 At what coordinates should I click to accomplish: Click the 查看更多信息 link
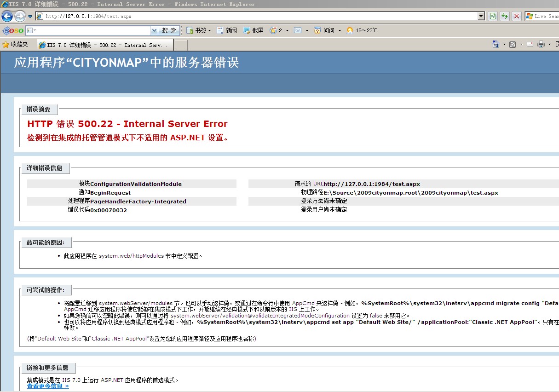click(x=48, y=386)
